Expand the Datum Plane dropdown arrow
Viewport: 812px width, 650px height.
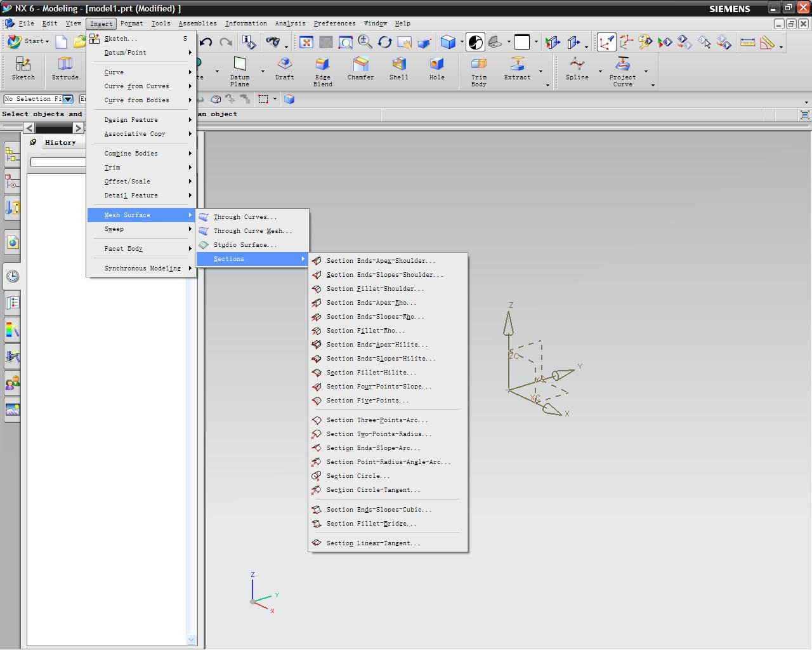point(263,71)
